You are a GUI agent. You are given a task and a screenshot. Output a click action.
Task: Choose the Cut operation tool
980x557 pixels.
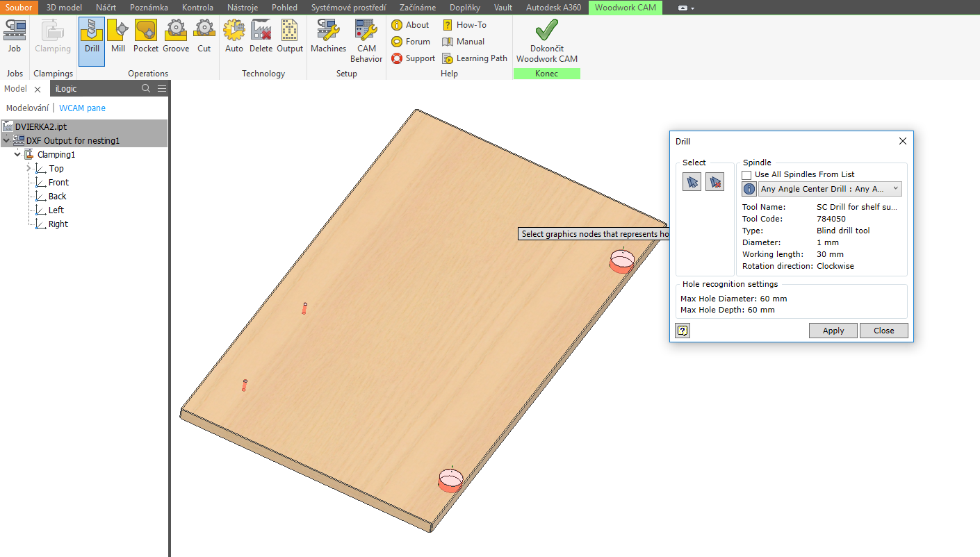[204, 40]
